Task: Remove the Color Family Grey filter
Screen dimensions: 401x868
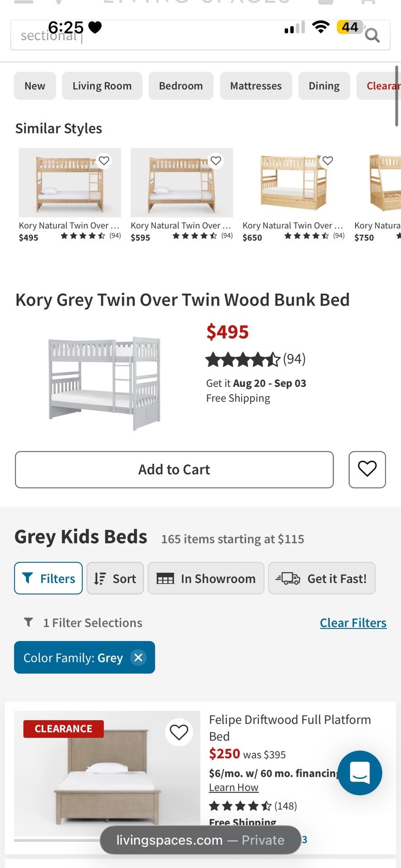Action: coord(138,657)
